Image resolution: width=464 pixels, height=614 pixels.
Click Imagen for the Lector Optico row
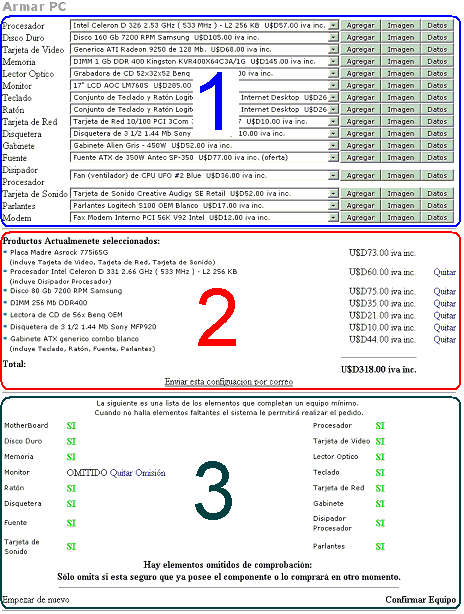tap(401, 74)
